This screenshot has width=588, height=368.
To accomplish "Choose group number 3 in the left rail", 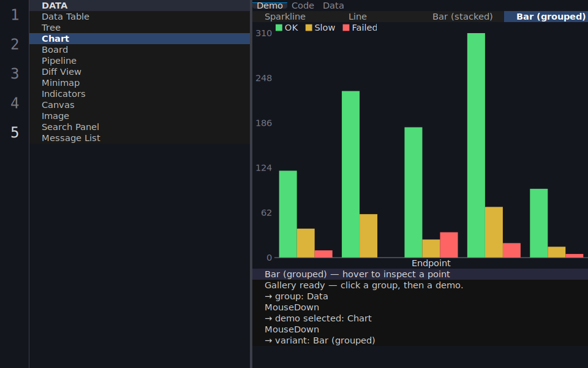I will (x=15, y=74).
